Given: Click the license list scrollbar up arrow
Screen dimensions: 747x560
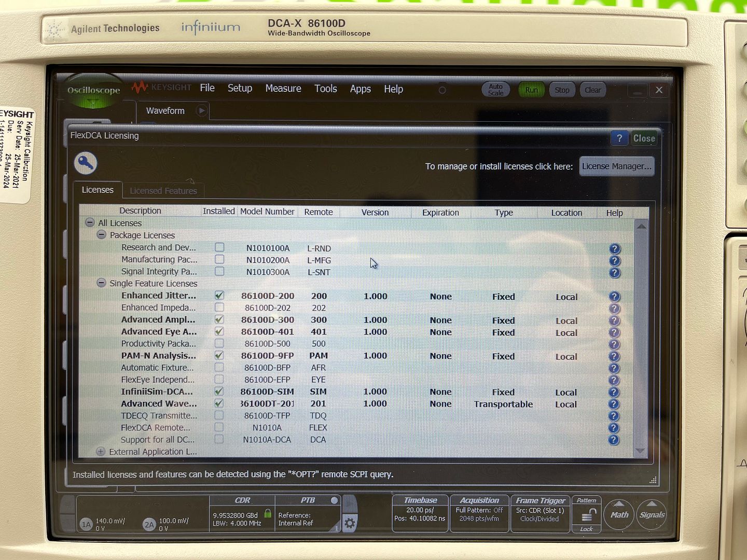Looking at the screenshot, I should pyautogui.click(x=642, y=226).
